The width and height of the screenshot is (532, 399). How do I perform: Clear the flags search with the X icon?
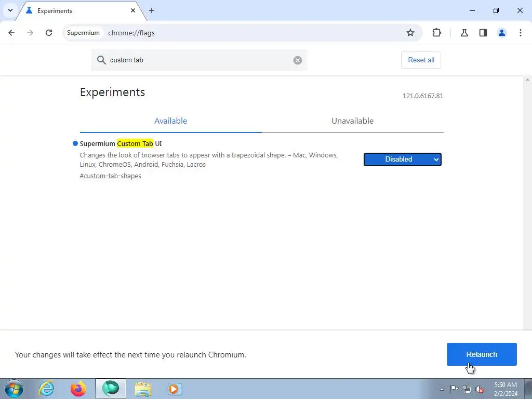[x=298, y=60]
